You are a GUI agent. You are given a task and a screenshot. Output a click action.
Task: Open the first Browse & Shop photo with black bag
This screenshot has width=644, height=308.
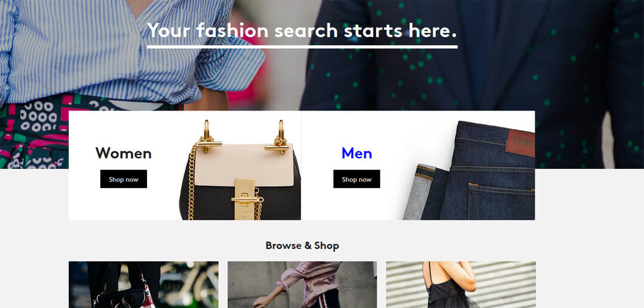point(143,285)
